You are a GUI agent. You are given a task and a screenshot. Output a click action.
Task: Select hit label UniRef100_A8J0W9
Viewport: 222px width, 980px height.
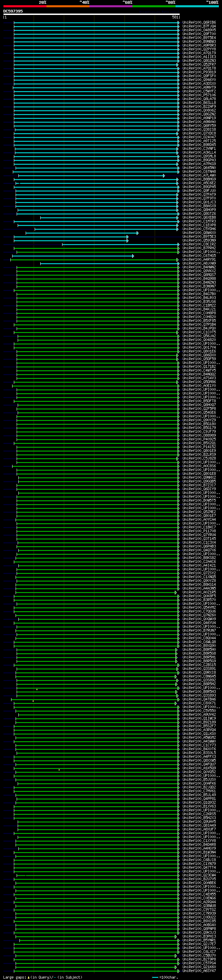coord(199,264)
